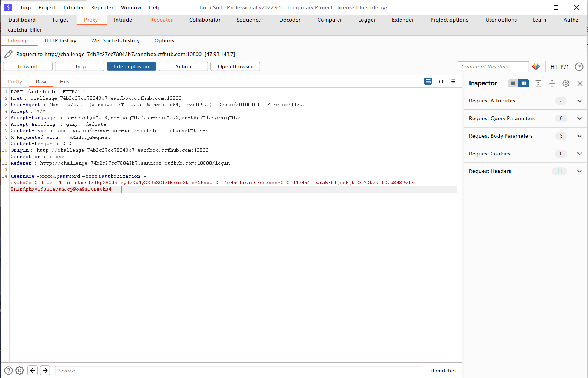Open the Decoder tab
The height and width of the screenshot is (378, 588).
point(290,20)
